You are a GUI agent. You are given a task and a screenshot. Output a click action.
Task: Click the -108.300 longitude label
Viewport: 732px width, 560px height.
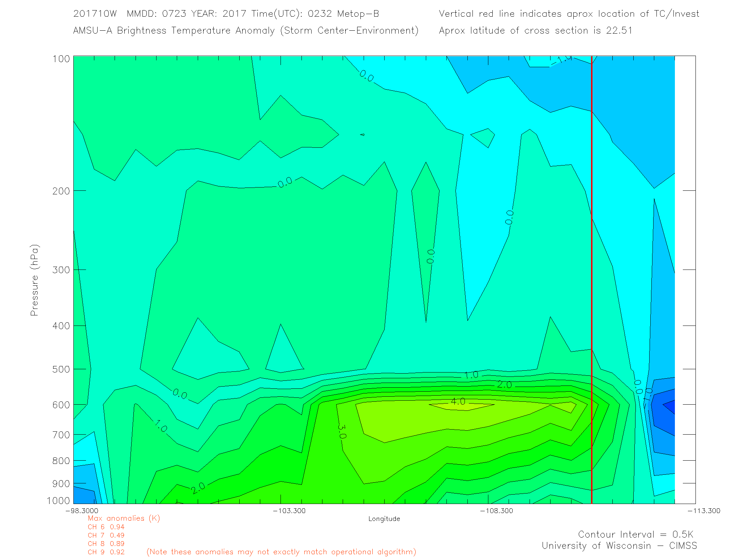(x=496, y=511)
